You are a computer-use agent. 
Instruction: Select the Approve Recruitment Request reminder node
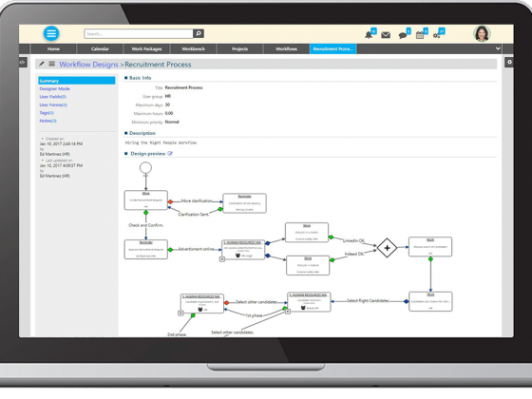[146, 249]
